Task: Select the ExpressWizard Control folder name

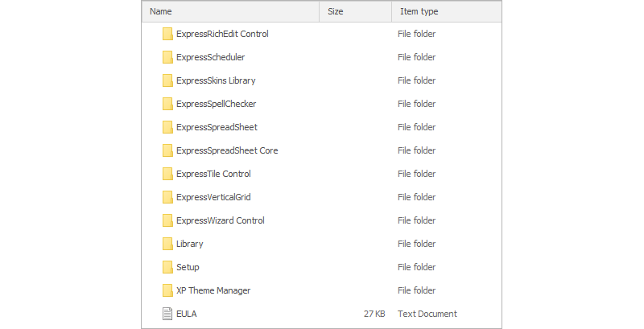Action: point(220,220)
